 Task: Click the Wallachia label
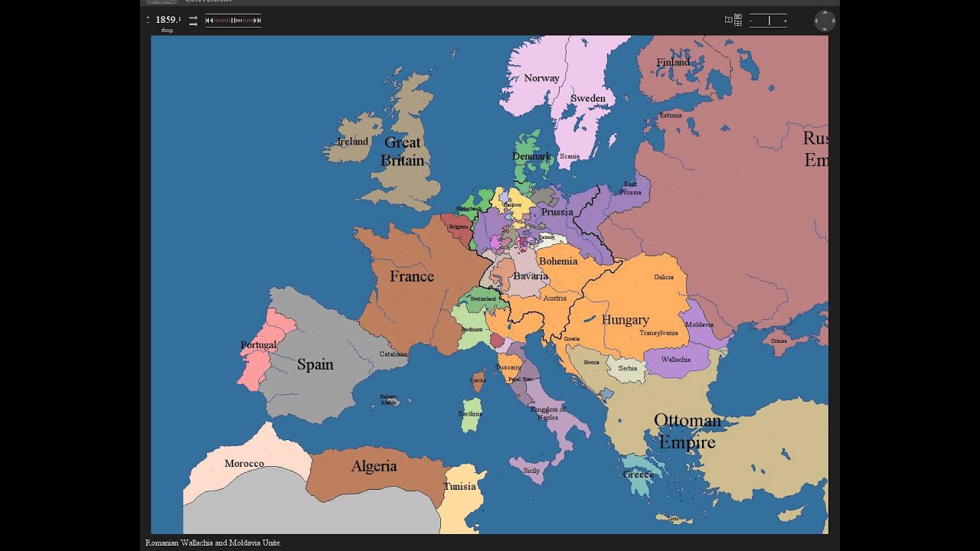676,360
